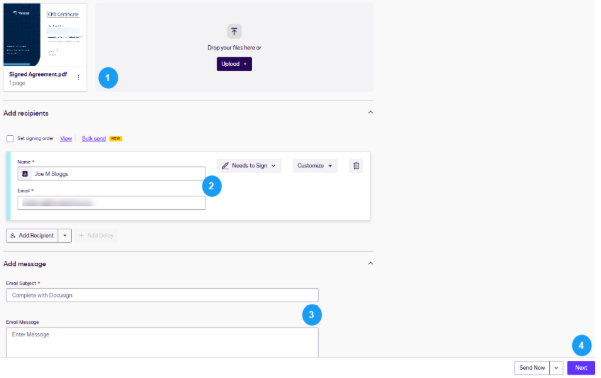Enable the Set signing order checkbox

pyautogui.click(x=10, y=138)
